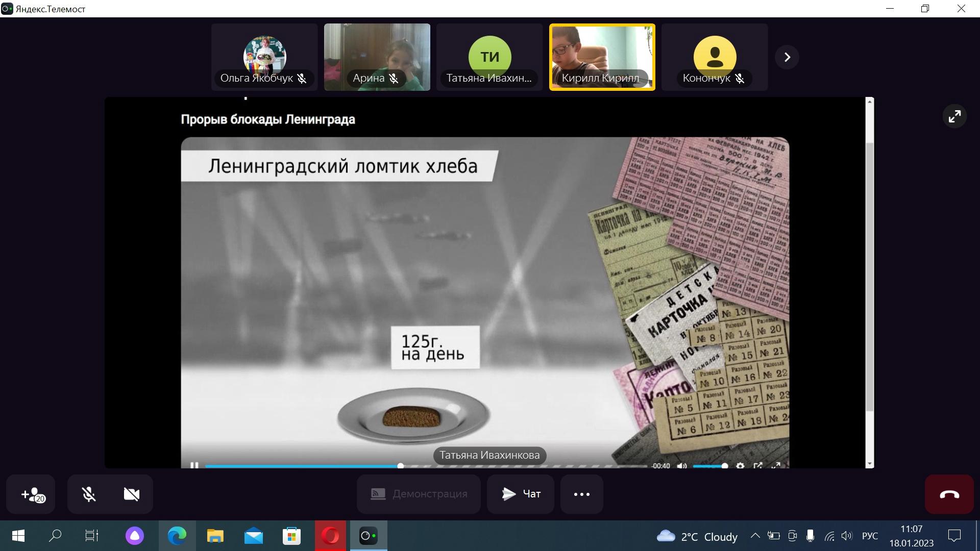
Task: Pause the shared video playback
Action: (x=194, y=465)
